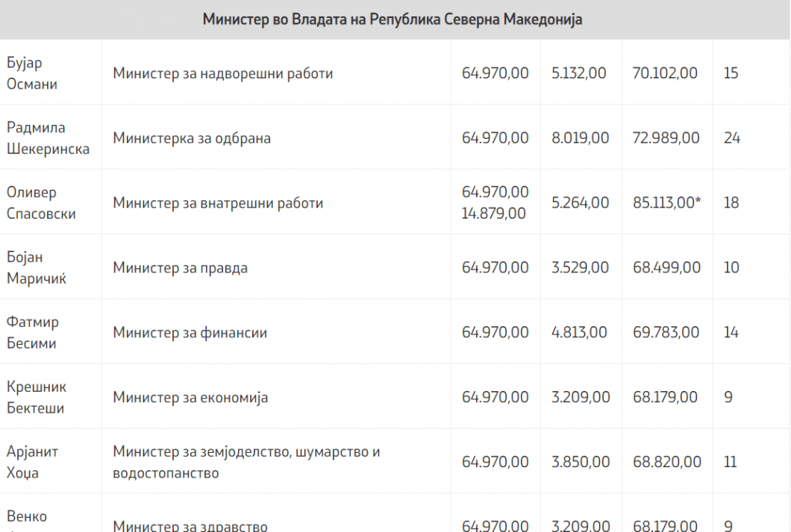The image size is (791, 532).
Task: Click the number 24 in Шекеринска's row
Action: [x=732, y=138]
